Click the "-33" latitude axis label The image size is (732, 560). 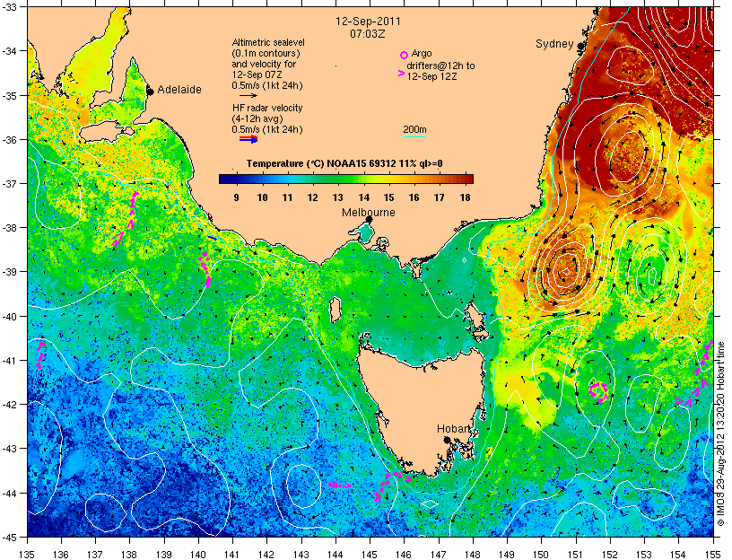tap(9, 7)
